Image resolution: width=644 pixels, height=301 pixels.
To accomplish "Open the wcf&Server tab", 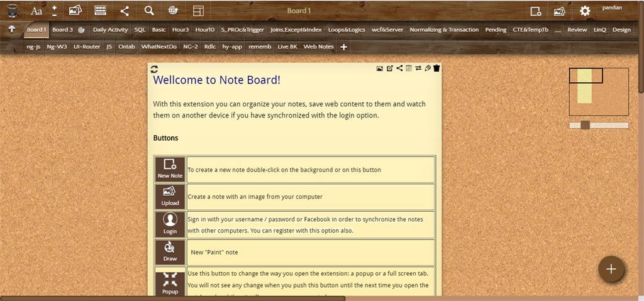I will pyautogui.click(x=387, y=30).
